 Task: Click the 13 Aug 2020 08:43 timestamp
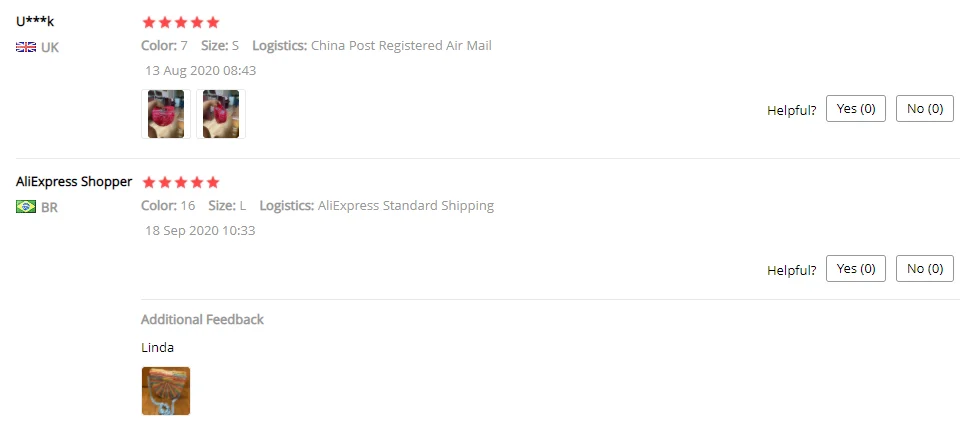200,71
